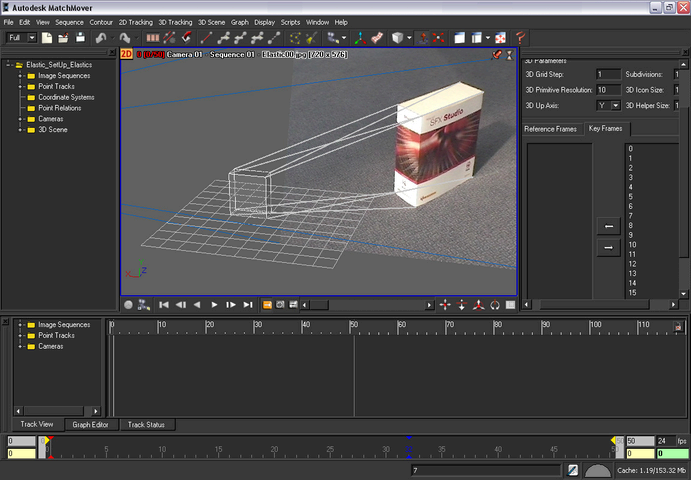The height and width of the screenshot is (480, 691).
Task: Step forward one frame
Action: click(230, 305)
